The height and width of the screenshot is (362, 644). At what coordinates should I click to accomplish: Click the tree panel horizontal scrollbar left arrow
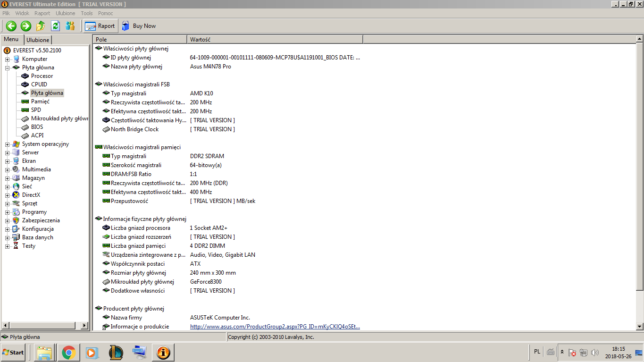tap(6, 326)
